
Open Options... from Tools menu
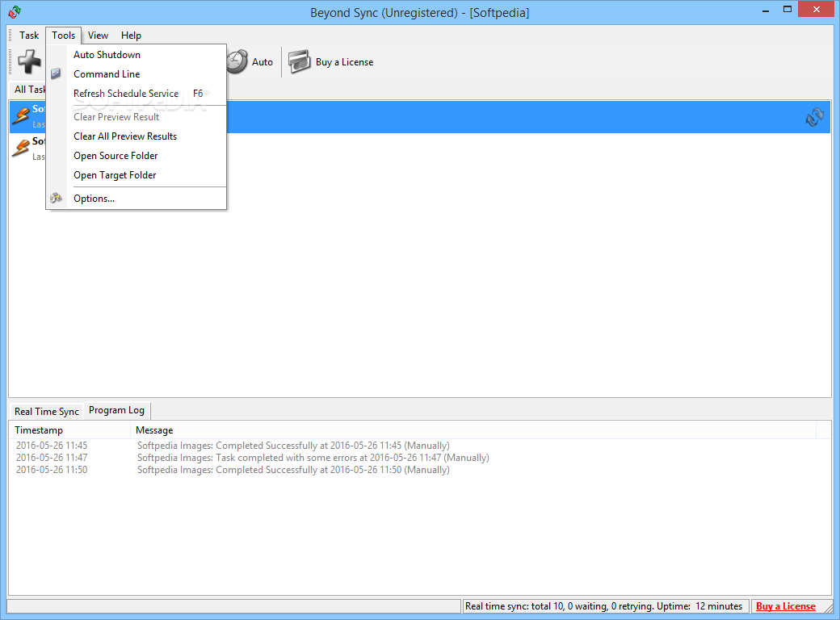[136, 198]
